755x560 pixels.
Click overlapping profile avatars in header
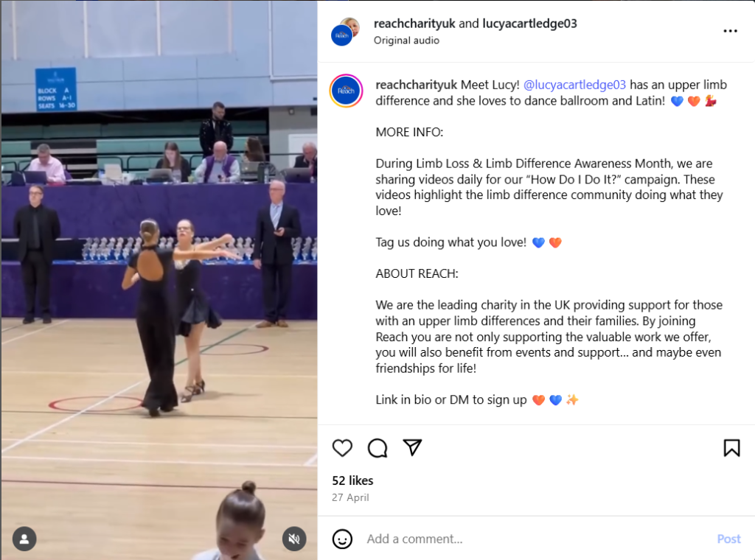coord(345,32)
